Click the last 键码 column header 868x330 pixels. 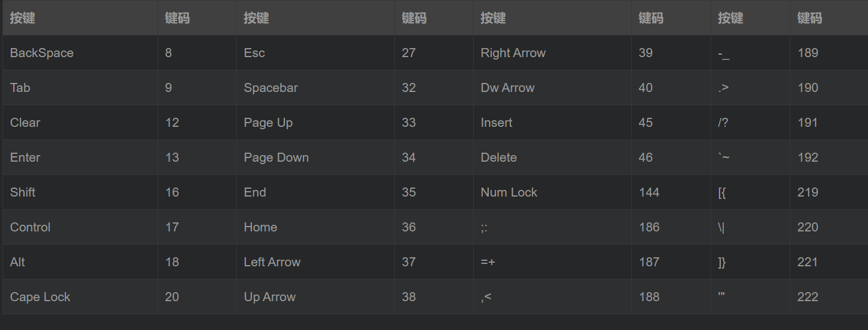809,18
